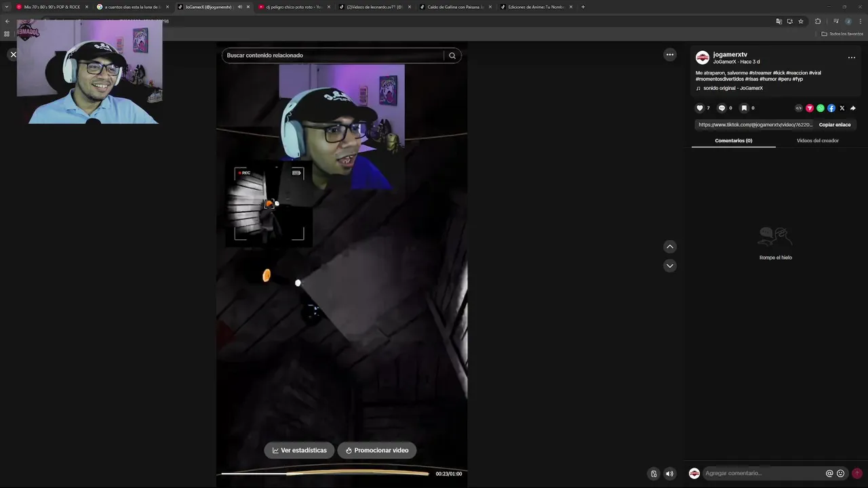Switch to 'Mix 70's 80's 90's POP & ROCK' tab
The height and width of the screenshot is (488, 868).
click(x=52, y=7)
